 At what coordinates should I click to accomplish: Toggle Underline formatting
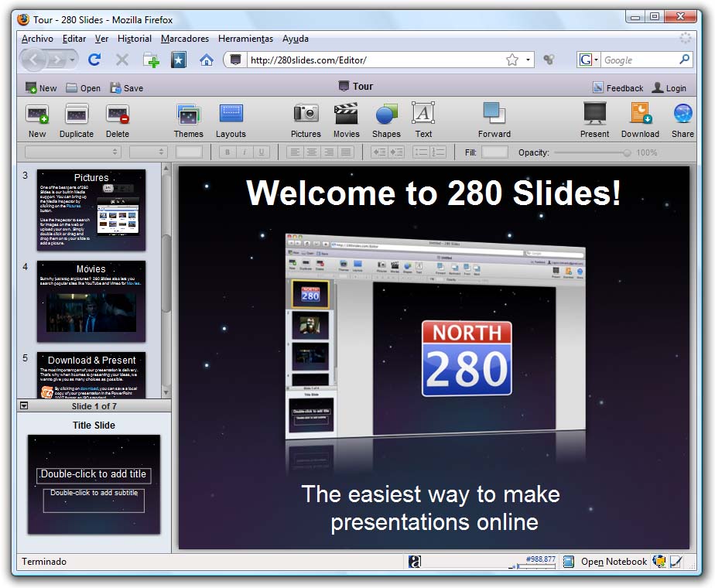(262, 152)
